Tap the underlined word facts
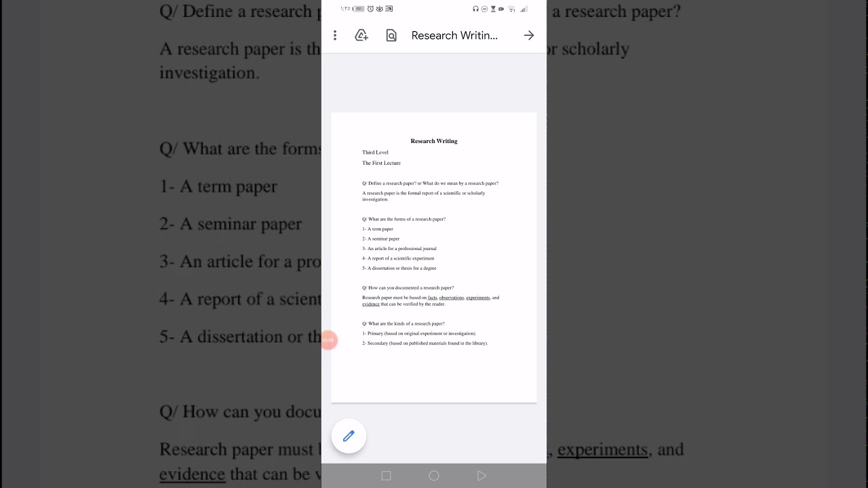This screenshot has height=488, width=868. (432, 297)
